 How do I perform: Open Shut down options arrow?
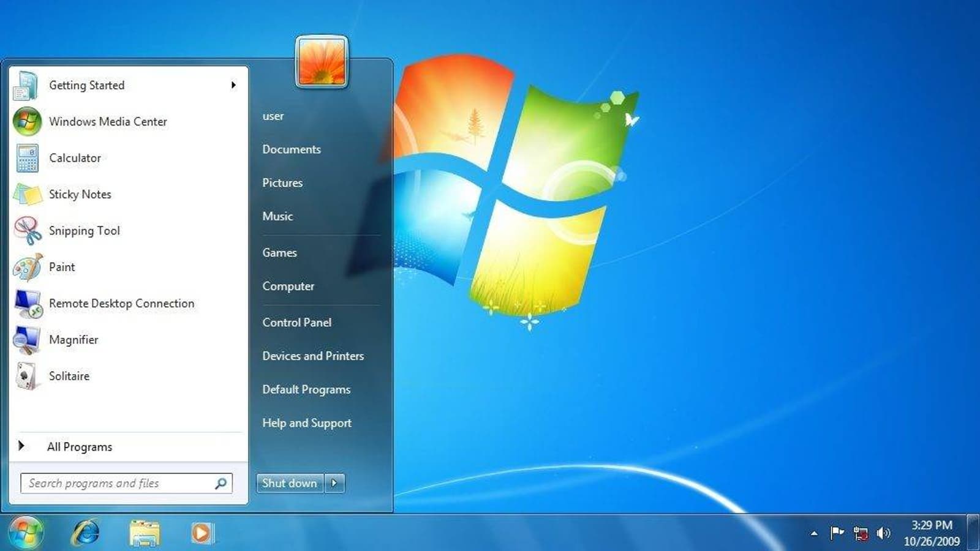coord(334,483)
